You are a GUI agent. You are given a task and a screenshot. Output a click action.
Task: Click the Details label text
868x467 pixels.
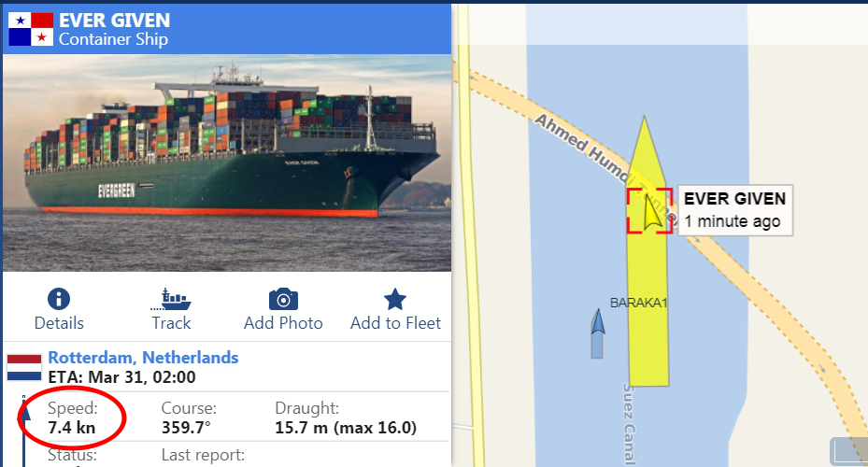point(59,323)
